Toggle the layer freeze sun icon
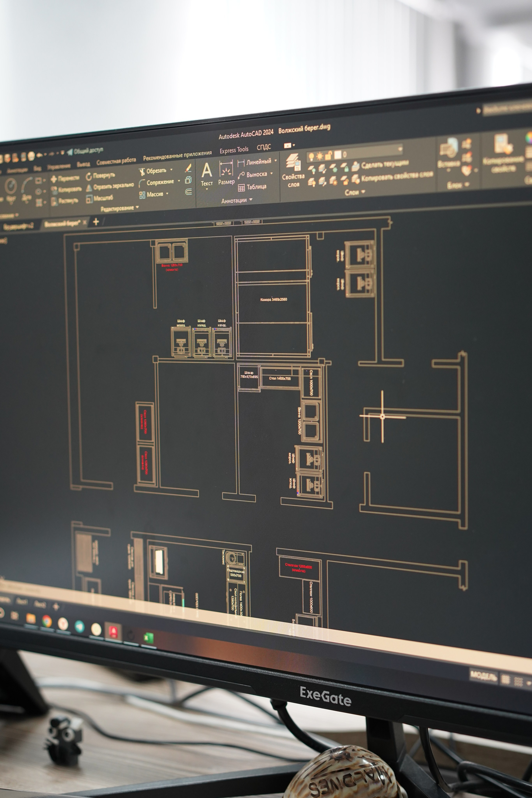532x798 pixels. [320, 156]
